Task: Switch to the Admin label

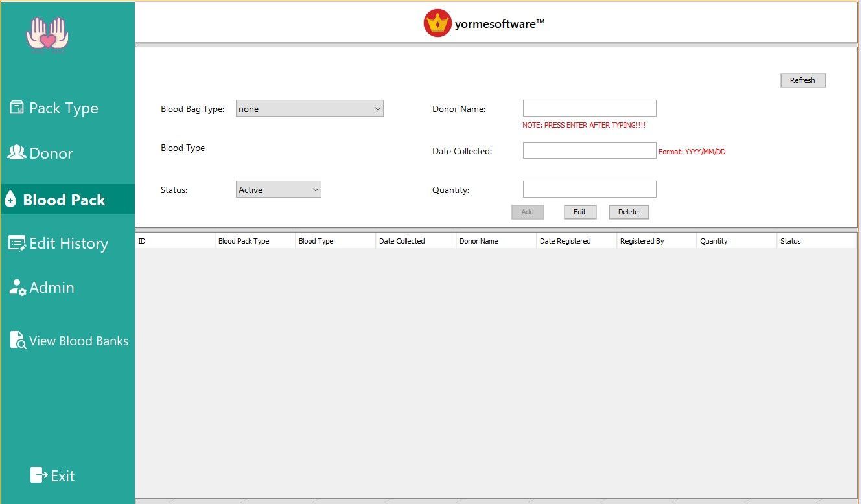Action: coord(52,288)
